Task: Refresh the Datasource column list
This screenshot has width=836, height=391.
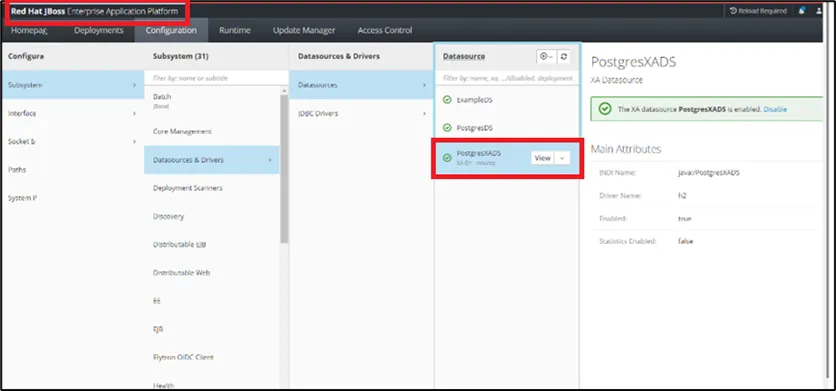Action: pos(564,56)
